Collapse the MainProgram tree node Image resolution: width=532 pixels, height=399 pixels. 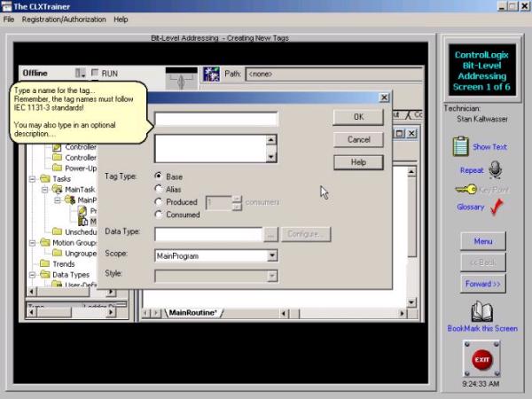point(57,200)
